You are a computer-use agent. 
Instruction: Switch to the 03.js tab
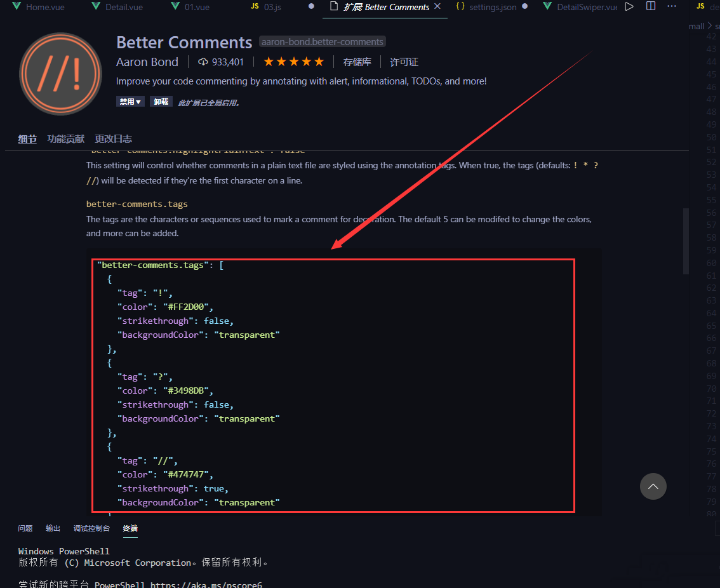pos(272,7)
